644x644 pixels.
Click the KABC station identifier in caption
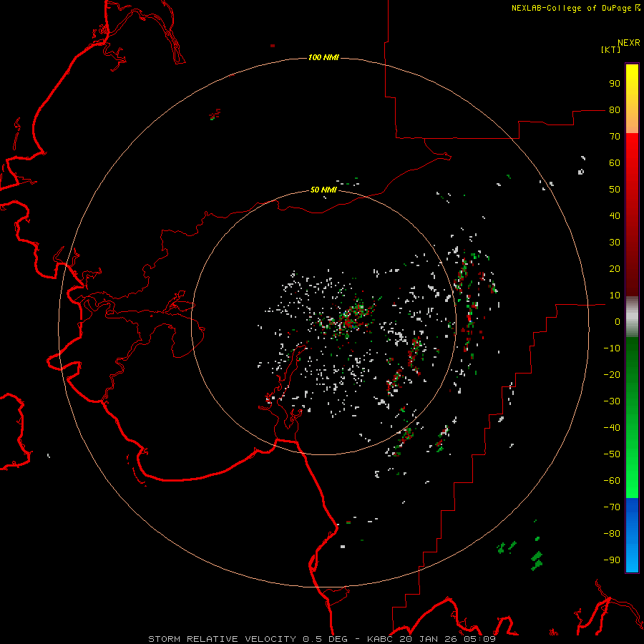click(381, 639)
